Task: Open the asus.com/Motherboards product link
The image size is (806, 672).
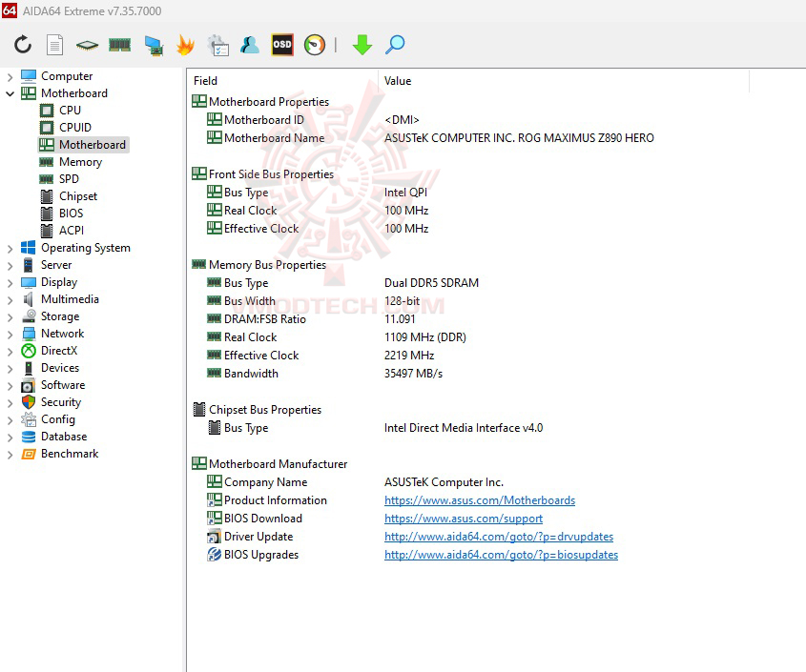Action: [480, 500]
